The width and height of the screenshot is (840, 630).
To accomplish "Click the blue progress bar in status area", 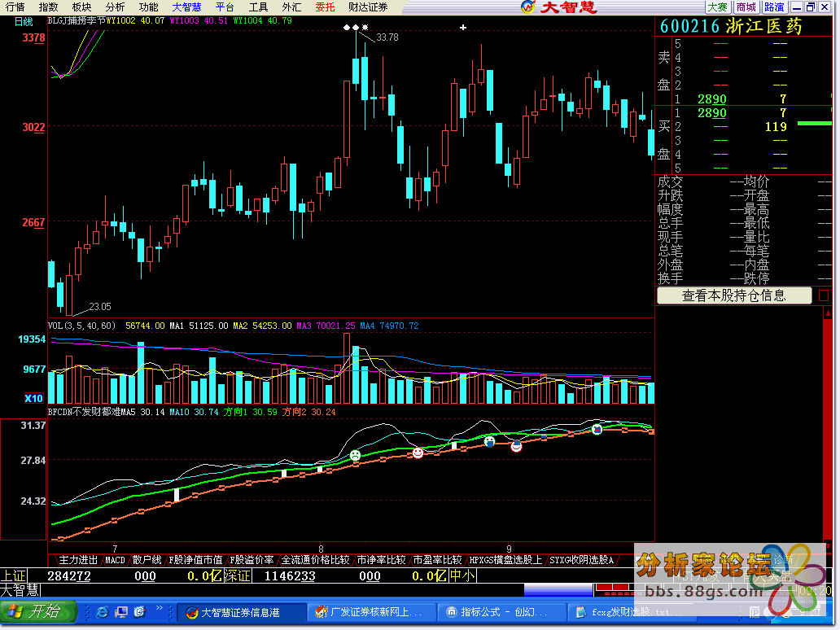I will click(x=558, y=590).
